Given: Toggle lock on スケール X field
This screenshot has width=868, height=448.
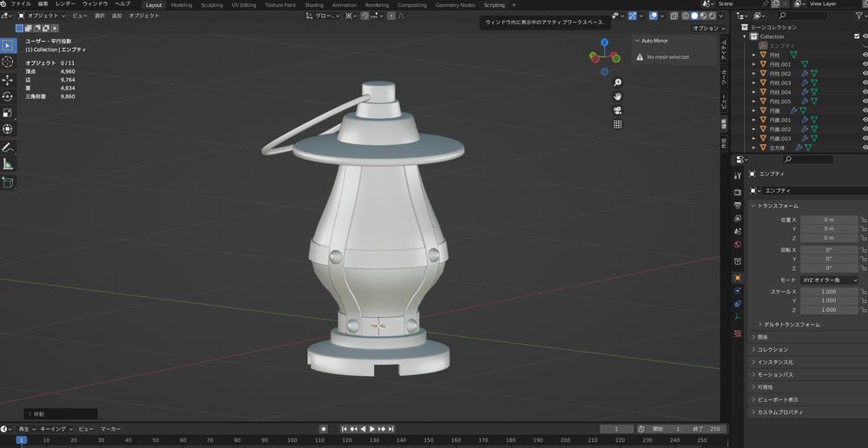Looking at the screenshot, I should 863,292.
